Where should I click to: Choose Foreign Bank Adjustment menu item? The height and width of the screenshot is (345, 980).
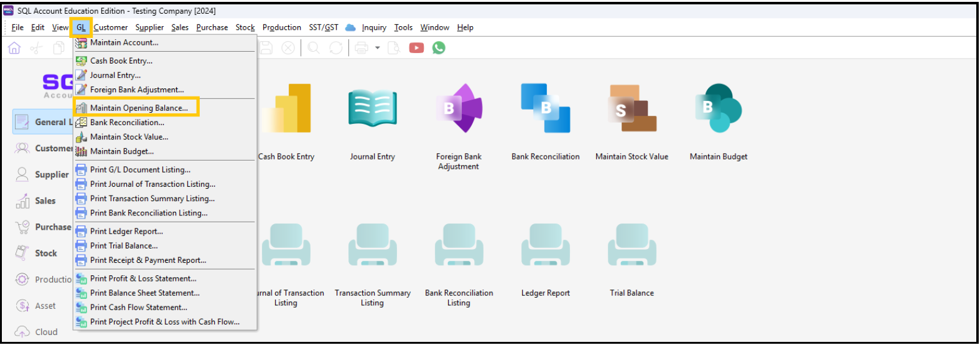[165, 90]
